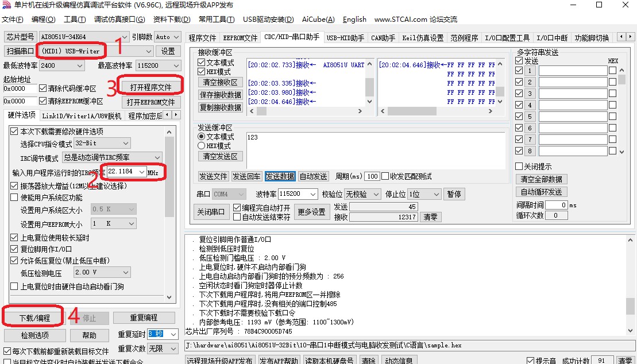点击暂停串口接收按钮
The width and height of the screenshot is (637, 364).
tap(453, 193)
